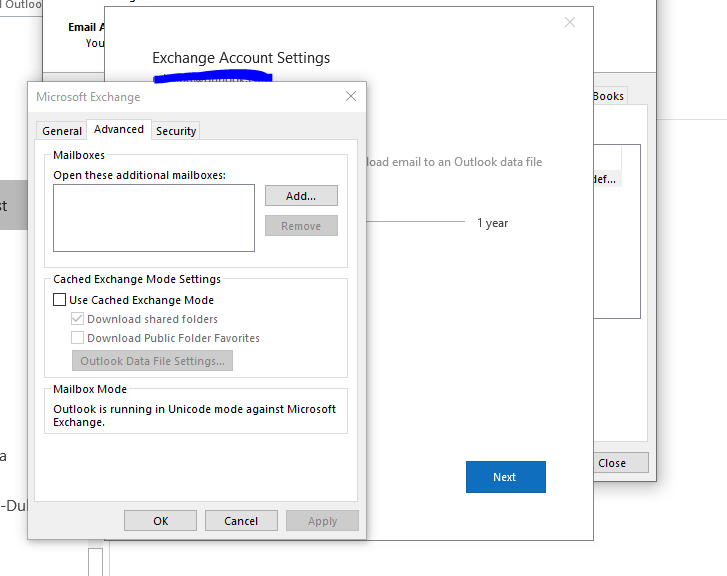This screenshot has width=727, height=576.
Task: Toggle Download shared folders checkbox
Action: tap(78, 319)
